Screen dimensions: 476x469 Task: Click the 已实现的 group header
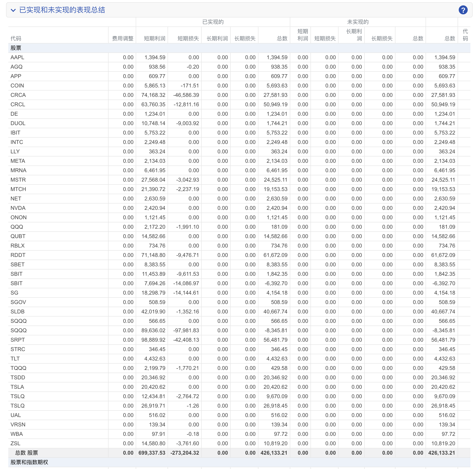pyautogui.click(x=213, y=22)
